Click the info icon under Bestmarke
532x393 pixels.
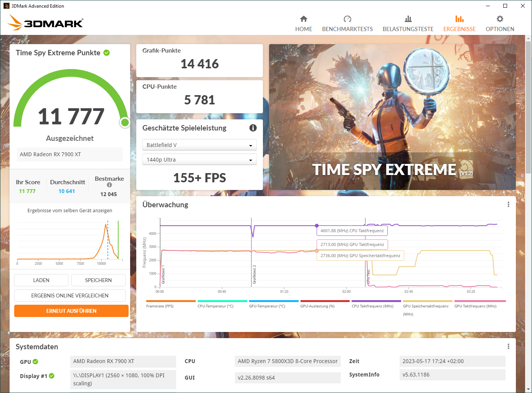click(109, 185)
